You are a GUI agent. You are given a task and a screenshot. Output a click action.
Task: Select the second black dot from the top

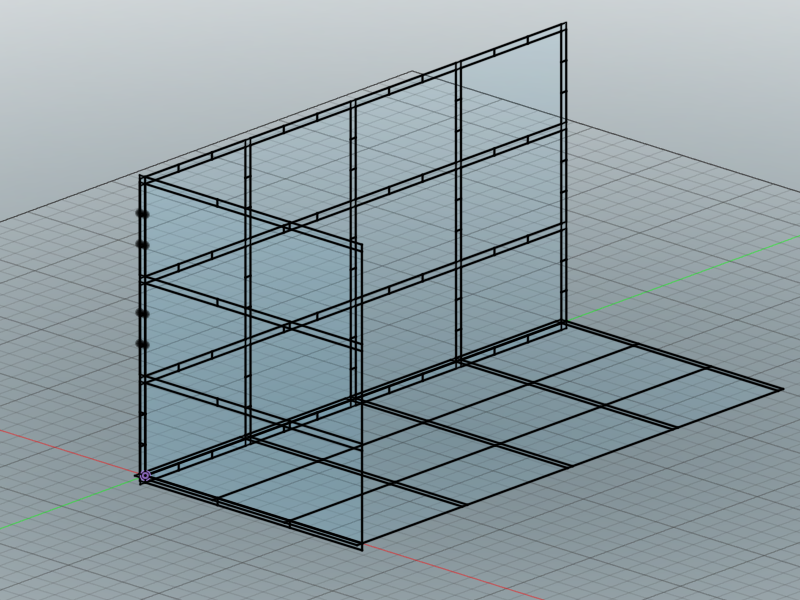click(143, 245)
